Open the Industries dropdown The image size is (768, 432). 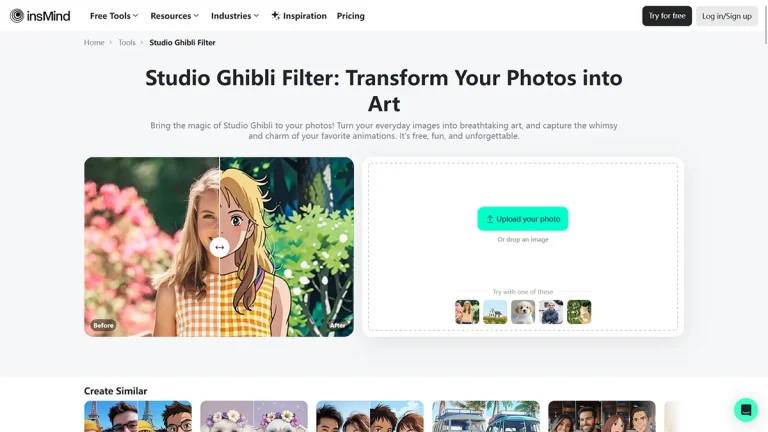235,16
